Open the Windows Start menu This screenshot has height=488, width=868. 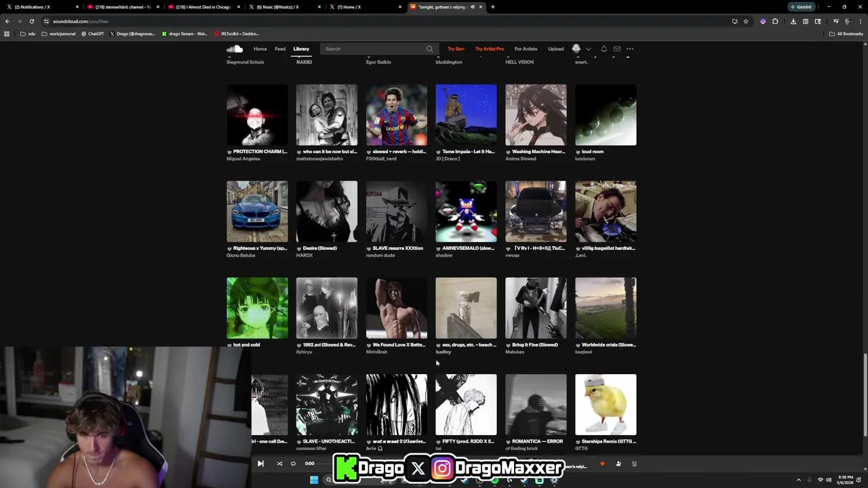[x=314, y=480]
